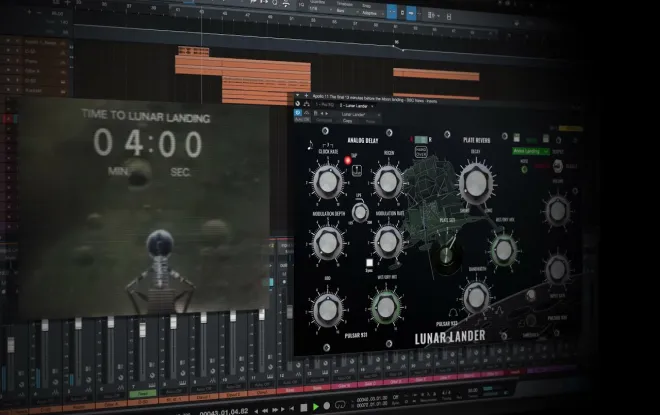This screenshot has width=660, height=415.
Task: Go to next preset arrow in plugin header
Action: [x=326, y=113]
